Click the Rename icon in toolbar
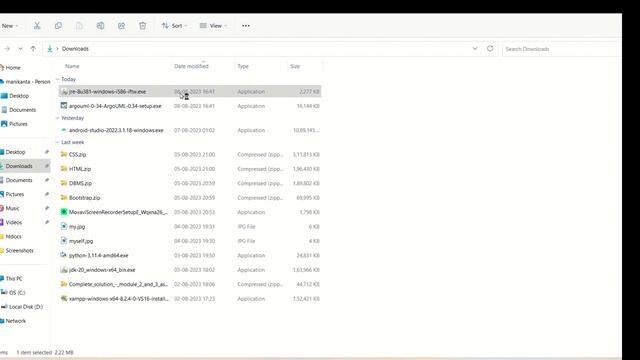This screenshot has height=360, width=640. [100, 26]
